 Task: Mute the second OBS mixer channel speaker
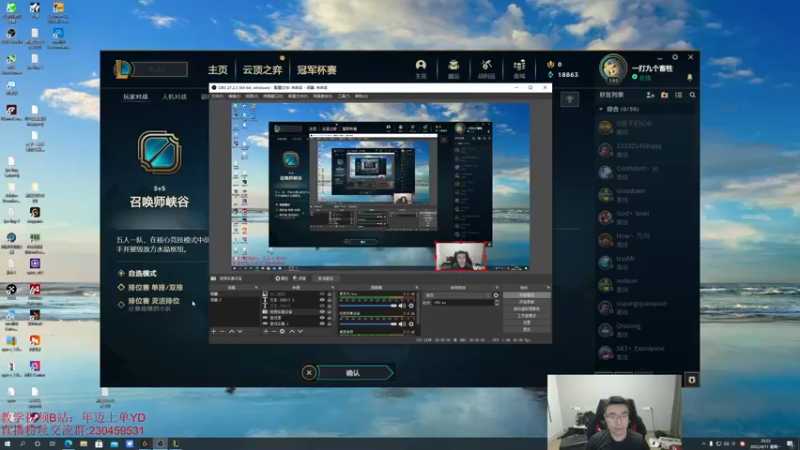click(402, 323)
